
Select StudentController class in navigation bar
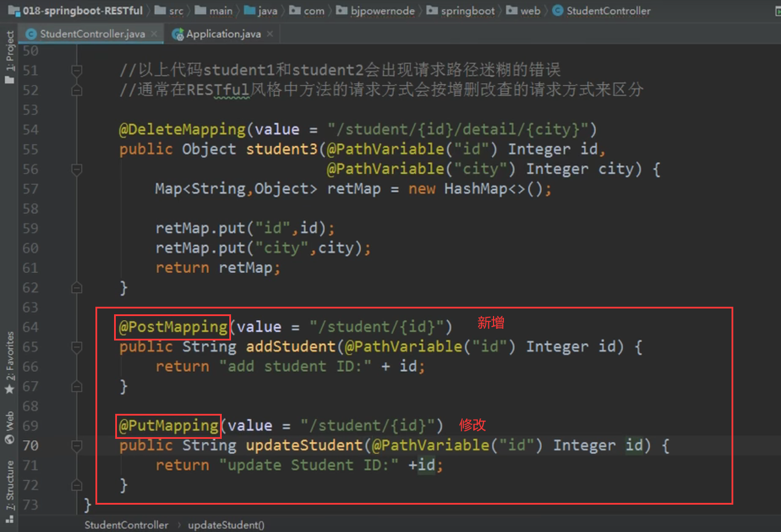click(x=602, y=10)
